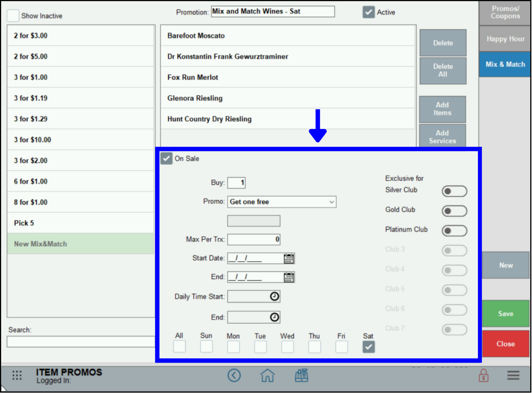Screen dimensions: 532x393
Task: Open the Daily Time Start clock picker
Action: click(274, 296)
